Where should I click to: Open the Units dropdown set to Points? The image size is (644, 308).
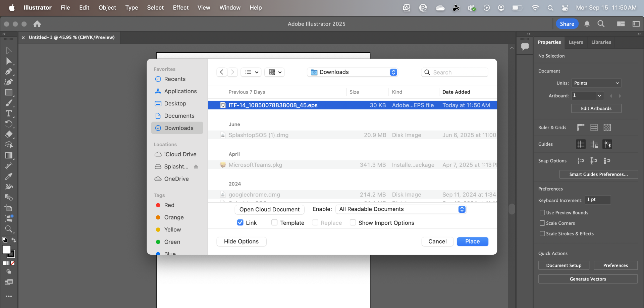[x=596, y=83]
